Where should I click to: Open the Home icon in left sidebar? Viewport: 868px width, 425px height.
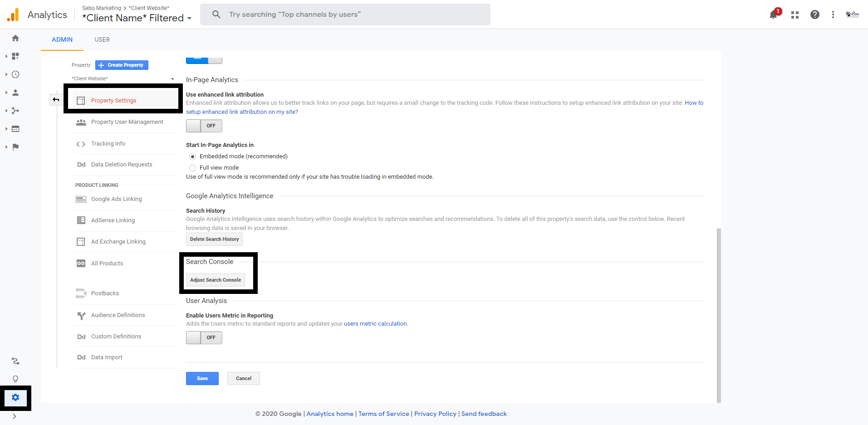pyautogui.click(x=15, y=38)
